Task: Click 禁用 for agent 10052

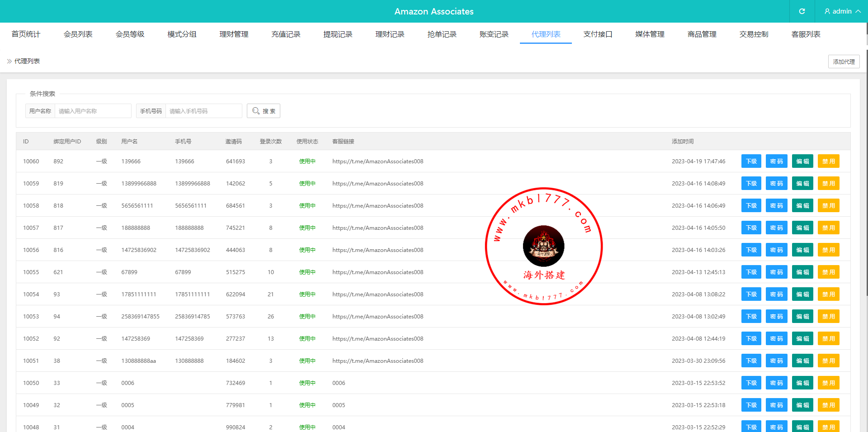Action: (829, 338)
